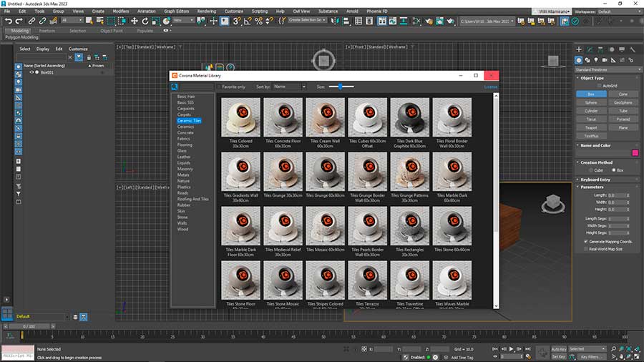The height and width of the screenshot is (362, 644).
Task: Toggle visibility eye of Box001
Action: [32, 72]
